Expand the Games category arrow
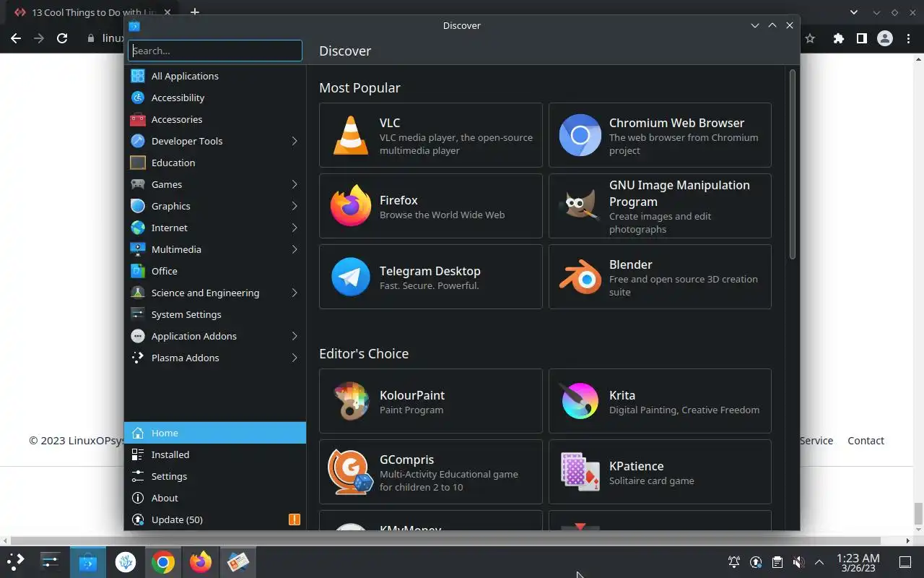The height and width of the screenshot is (578, 924). click(x=295, y=184)
